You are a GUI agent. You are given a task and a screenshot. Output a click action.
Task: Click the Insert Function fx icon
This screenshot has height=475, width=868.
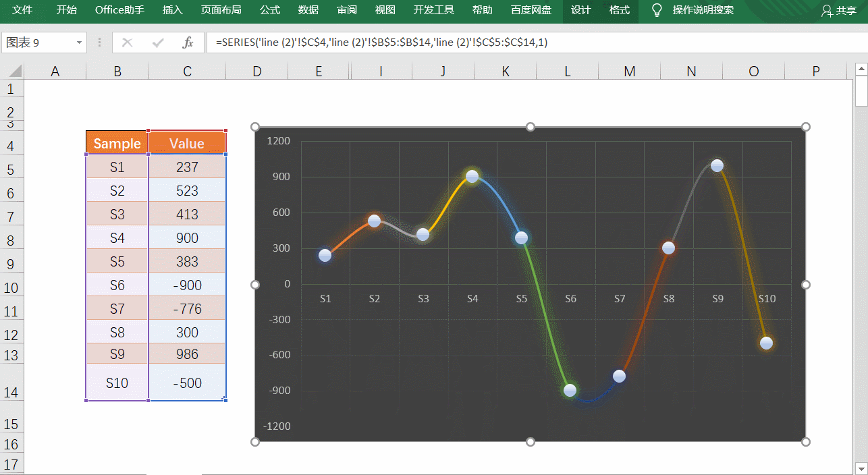pyautogui.click(x=188, y=43)
